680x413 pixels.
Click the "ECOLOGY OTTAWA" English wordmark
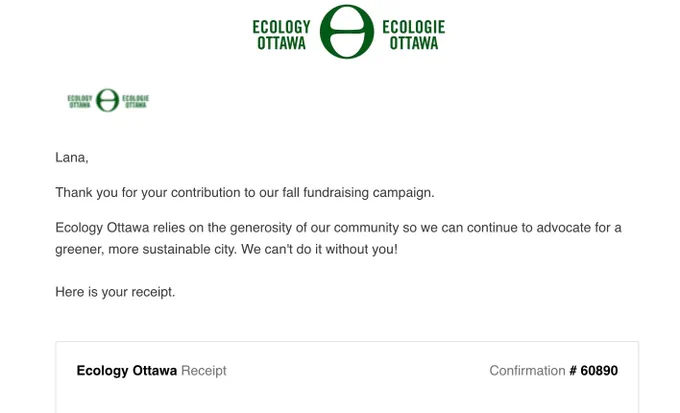(281, 35)
